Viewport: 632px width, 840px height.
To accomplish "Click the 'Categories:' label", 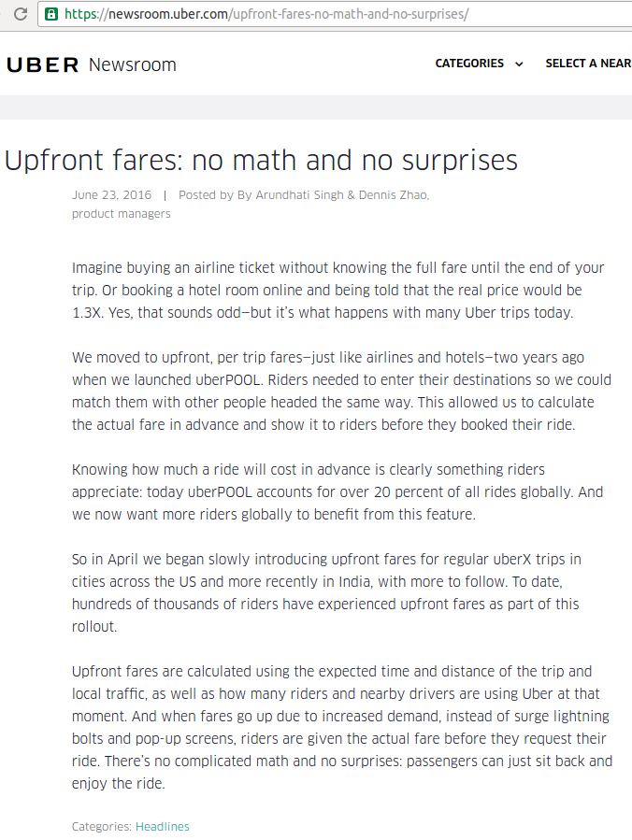I will 101,827.
